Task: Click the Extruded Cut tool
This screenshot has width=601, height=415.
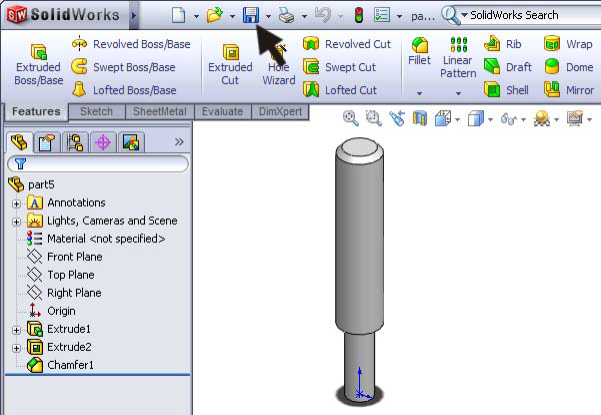Action: click(x=230, y=64)
